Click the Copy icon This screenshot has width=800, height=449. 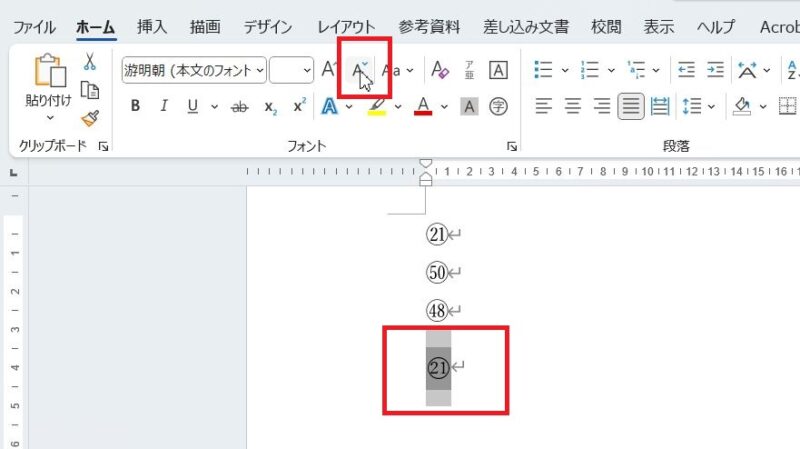pyautogui.click(x=90, y=90)
